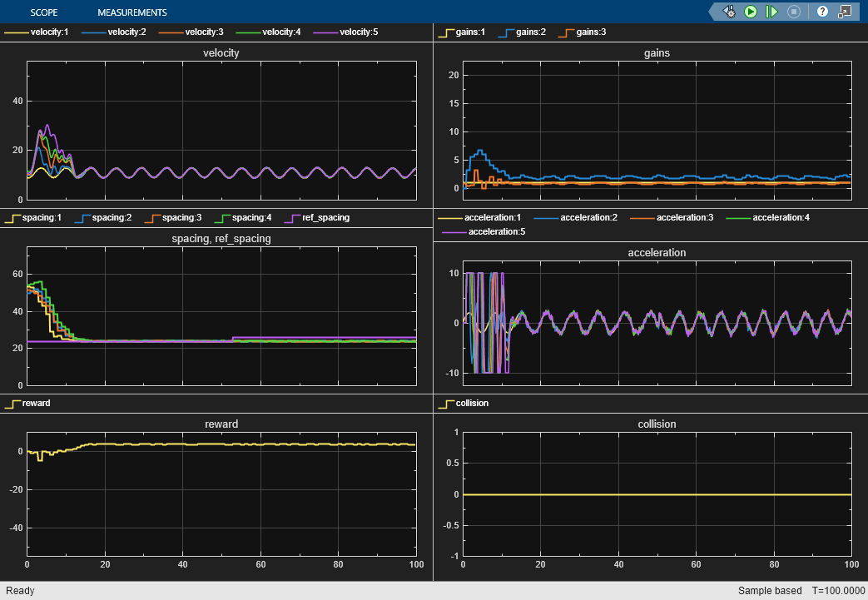Open the step back settings icon
This screenshot has width=868, height=600.
click(729, 12)
